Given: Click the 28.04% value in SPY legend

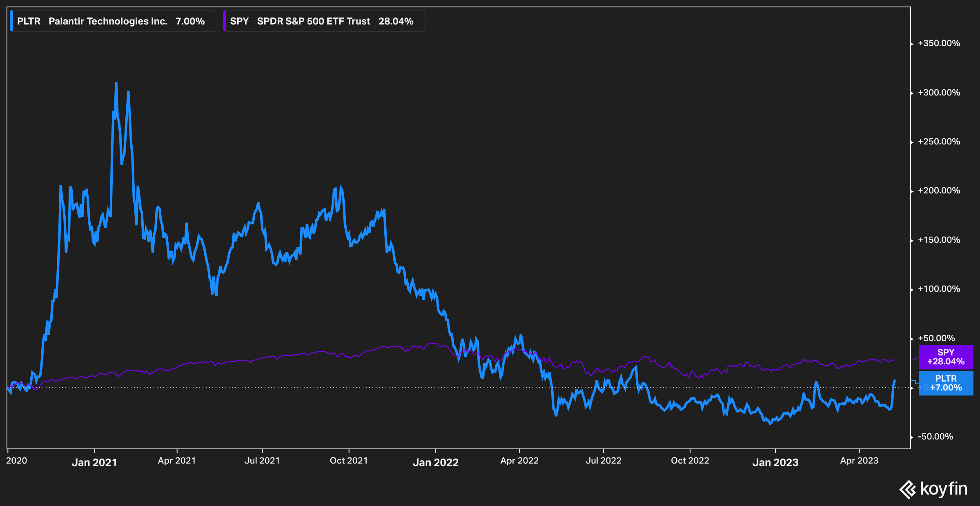Looking at the screenshot, I should click(x=396, y=21).
